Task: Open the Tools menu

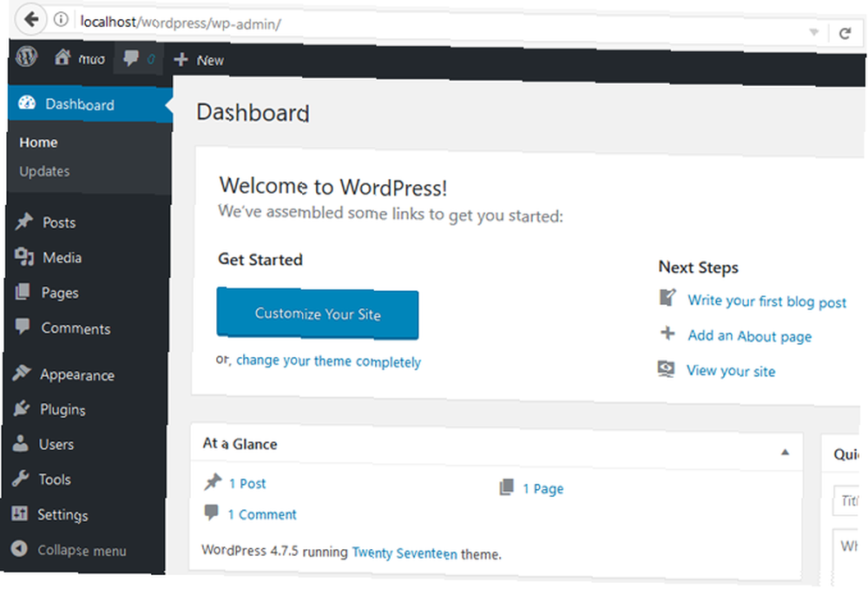Action: tap(55, 480)
